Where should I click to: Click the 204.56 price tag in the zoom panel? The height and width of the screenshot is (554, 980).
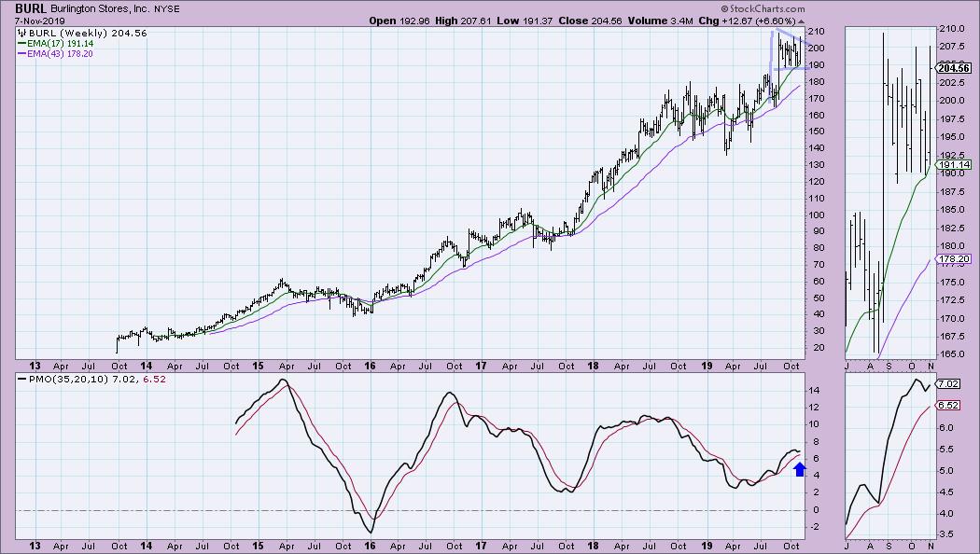(955, 68)
